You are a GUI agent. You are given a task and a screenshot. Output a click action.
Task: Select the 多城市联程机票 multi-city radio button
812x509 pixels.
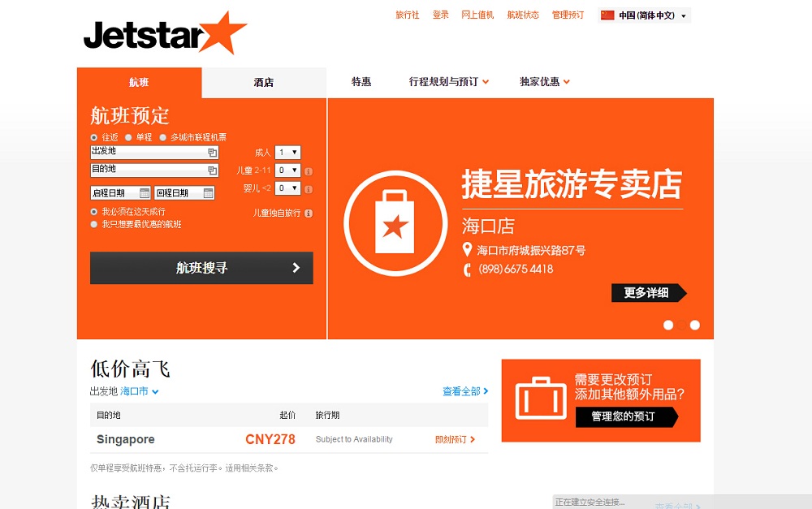click(x=162, y=138)
